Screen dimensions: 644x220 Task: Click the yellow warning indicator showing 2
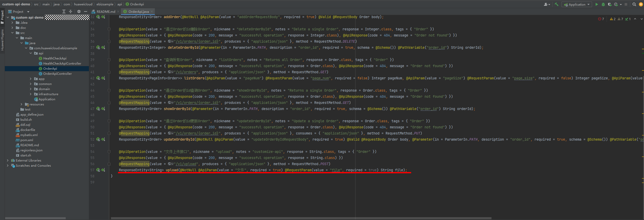613,19
